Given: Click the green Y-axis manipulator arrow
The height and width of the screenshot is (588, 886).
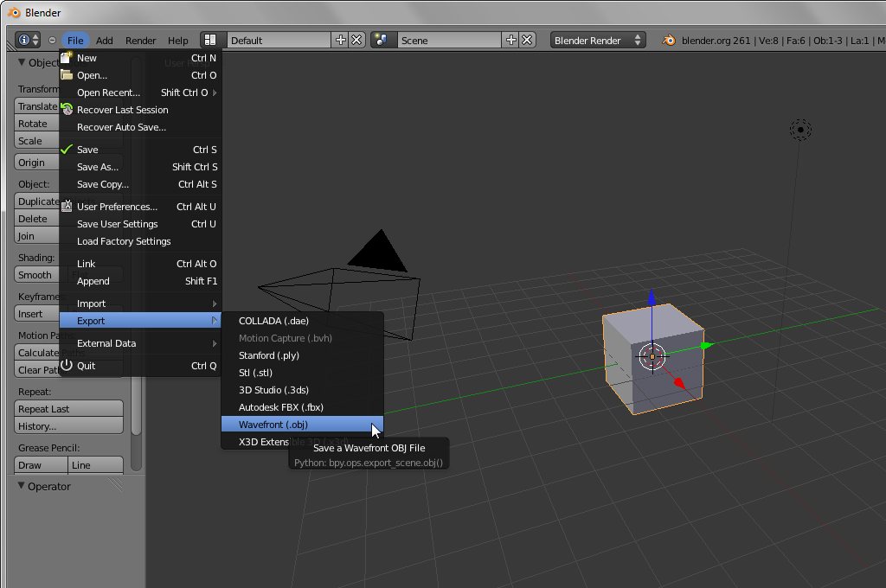Looking at the screenshot, I should [706, 346].
